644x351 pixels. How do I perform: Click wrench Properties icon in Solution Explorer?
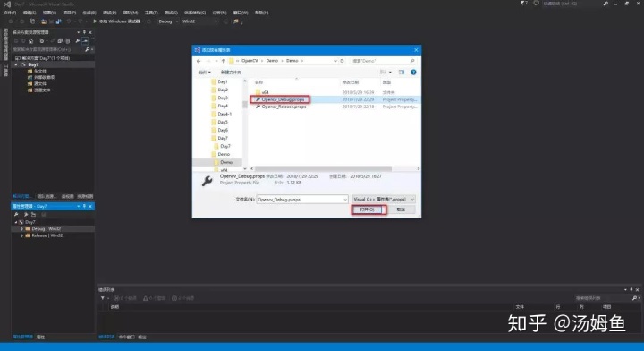77,40
